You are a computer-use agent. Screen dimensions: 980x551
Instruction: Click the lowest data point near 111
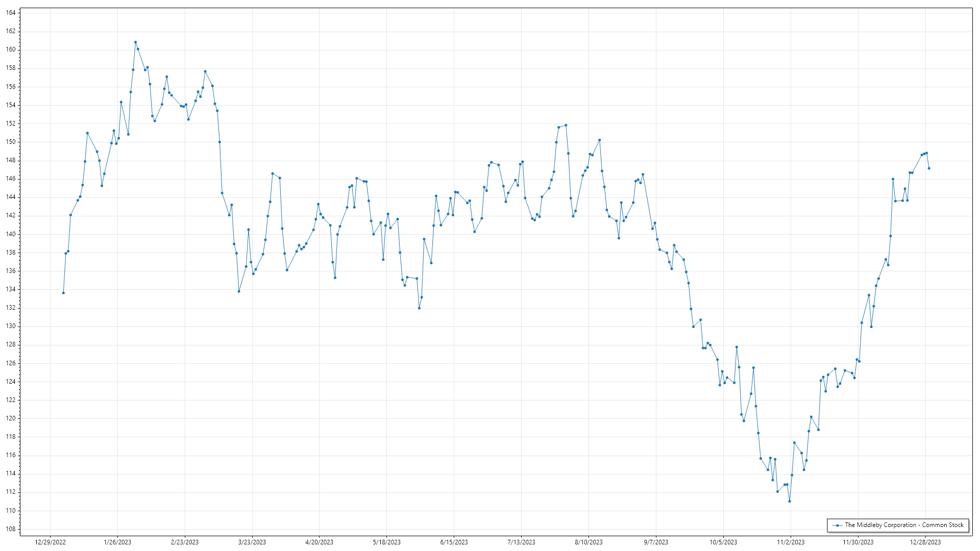click(789, 501)
